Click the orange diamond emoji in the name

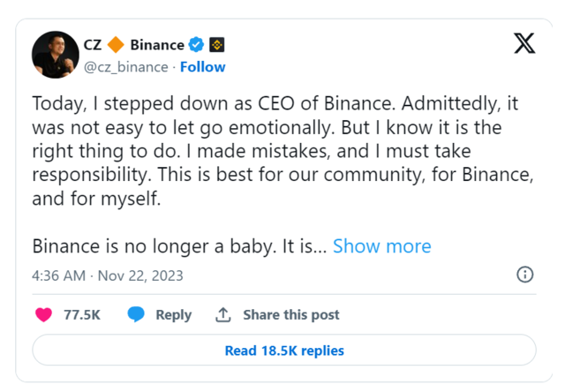click(x=116, y=45)
